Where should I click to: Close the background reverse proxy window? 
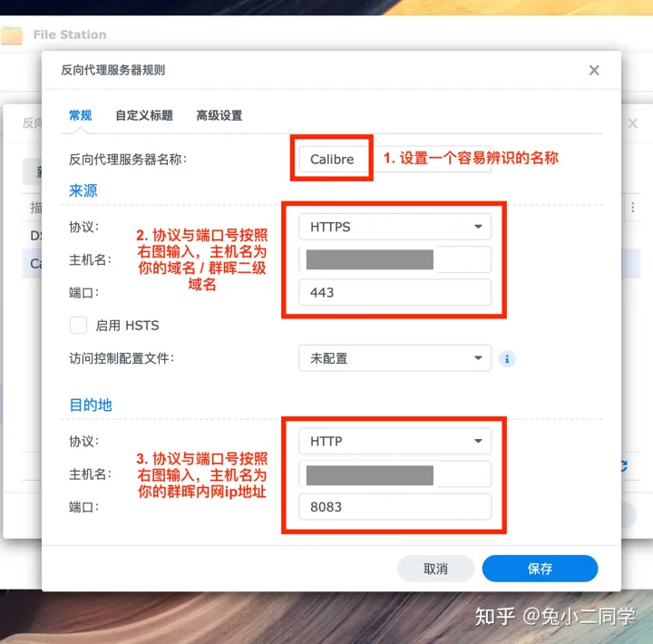click(x=633, y=123)
